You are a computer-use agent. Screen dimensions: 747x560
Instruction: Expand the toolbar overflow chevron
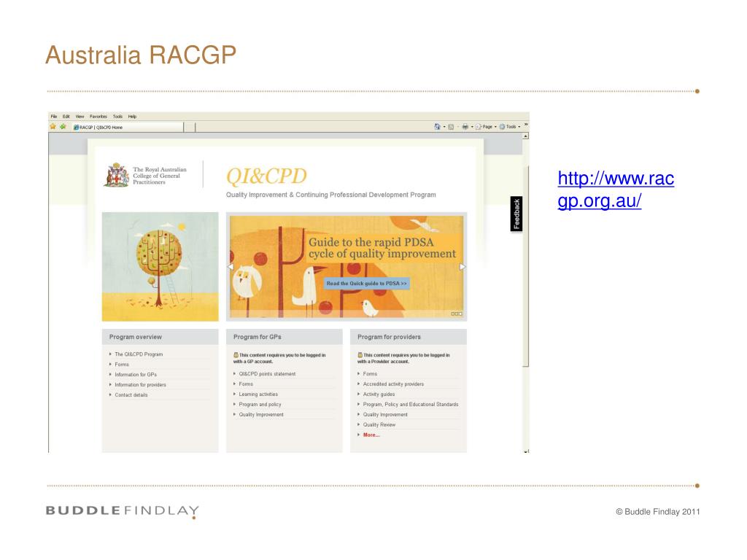[x=526, y=125]
